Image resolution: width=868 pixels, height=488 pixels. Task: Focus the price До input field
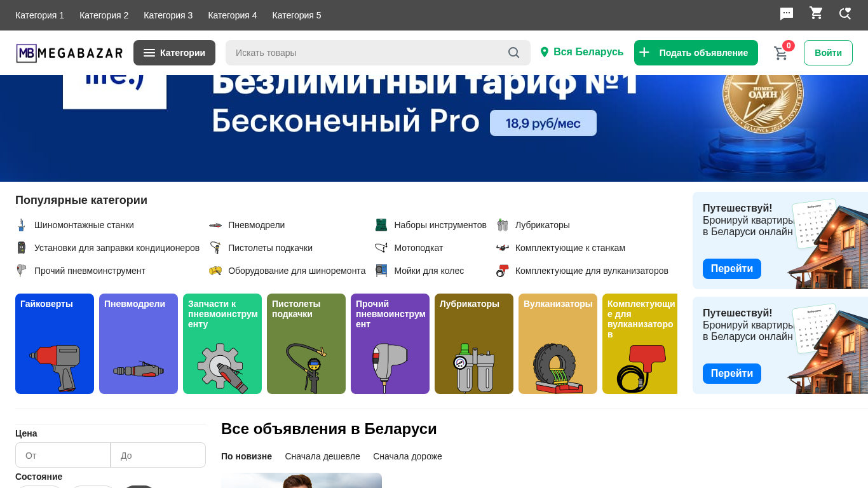[x=158, y=455]
